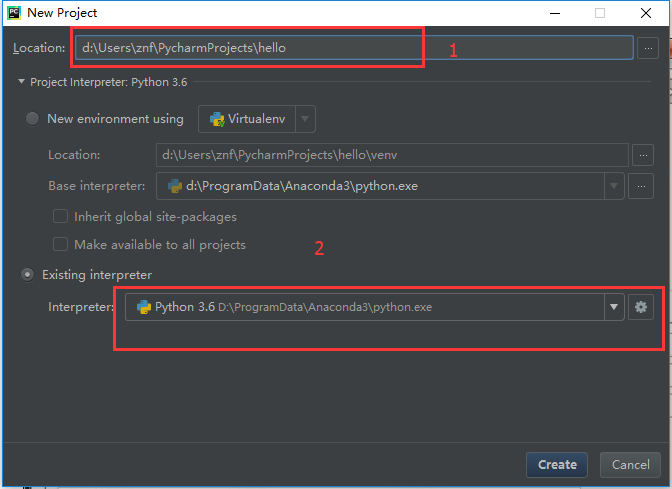
Task: Click the Cancel button
Action: tap(630, 465)
